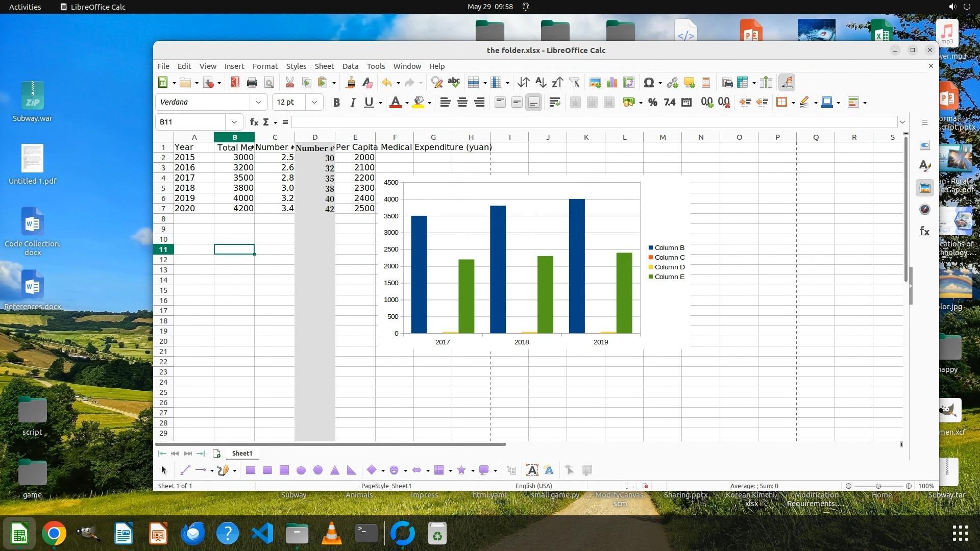The width and height of the screenshot is (980, 551).
Task: Apply the yellow background highlight color
Action: pos(419,103)
